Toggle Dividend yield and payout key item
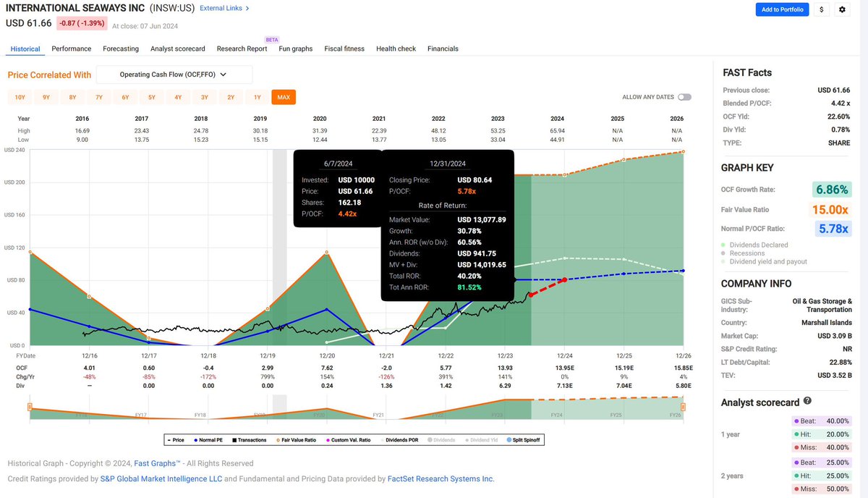The image size is (868, 498). (x=764, y=261)
